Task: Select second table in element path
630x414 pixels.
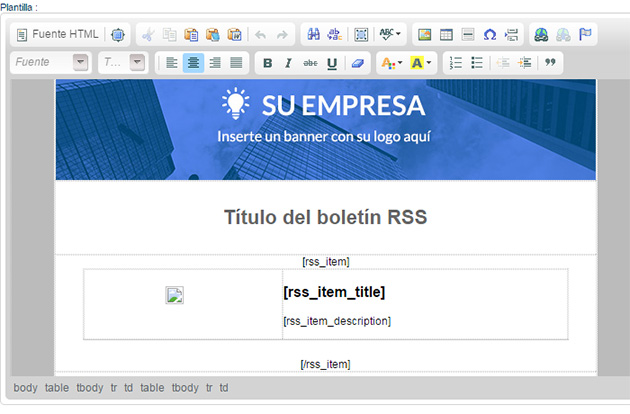Action: coord(152,388)
